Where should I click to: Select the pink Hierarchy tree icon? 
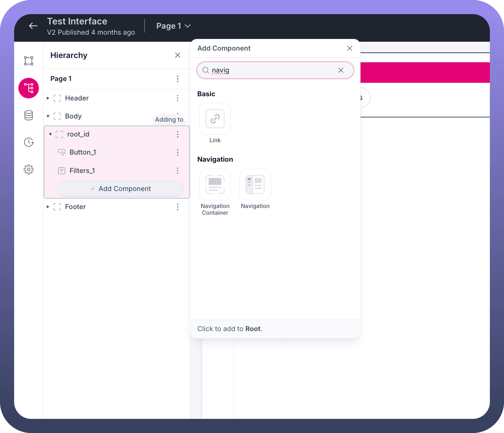29,88
